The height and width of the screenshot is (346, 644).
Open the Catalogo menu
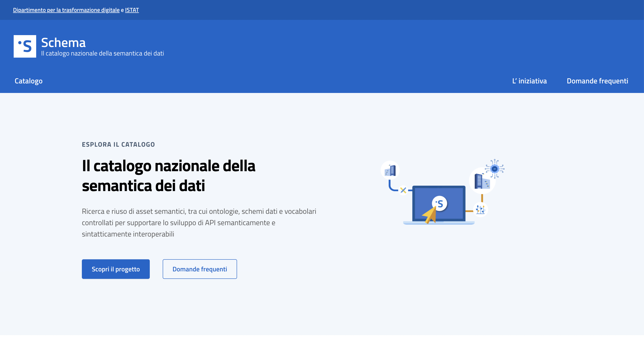pos(28,81)
